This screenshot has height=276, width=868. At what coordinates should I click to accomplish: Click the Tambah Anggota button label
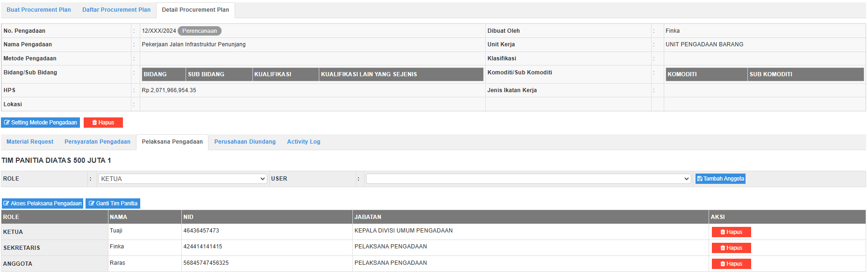pos(724,179)
